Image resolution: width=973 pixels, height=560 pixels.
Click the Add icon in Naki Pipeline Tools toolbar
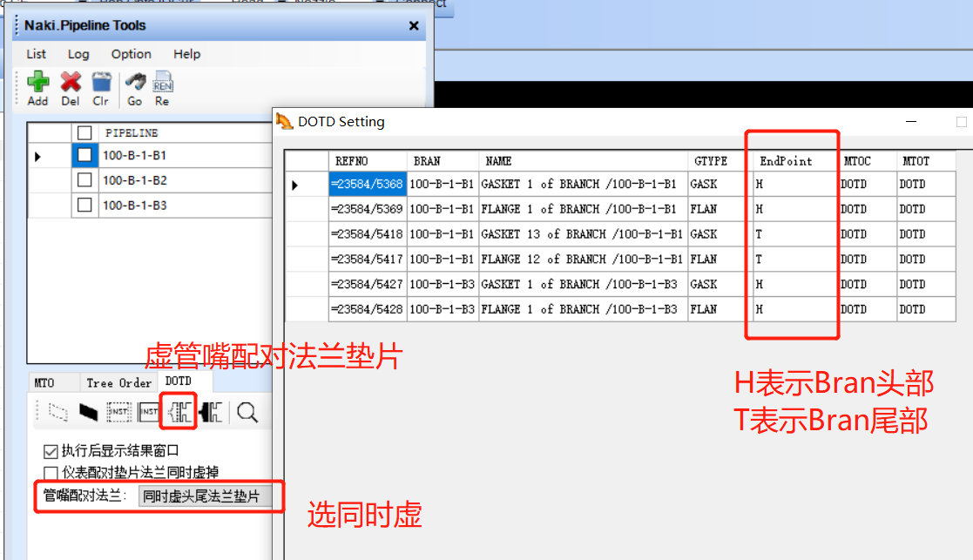click(37, 82)
